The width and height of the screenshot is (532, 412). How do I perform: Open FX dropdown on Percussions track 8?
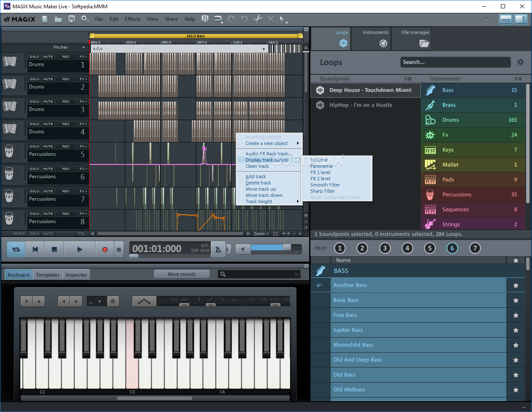[x=83, y=214]
